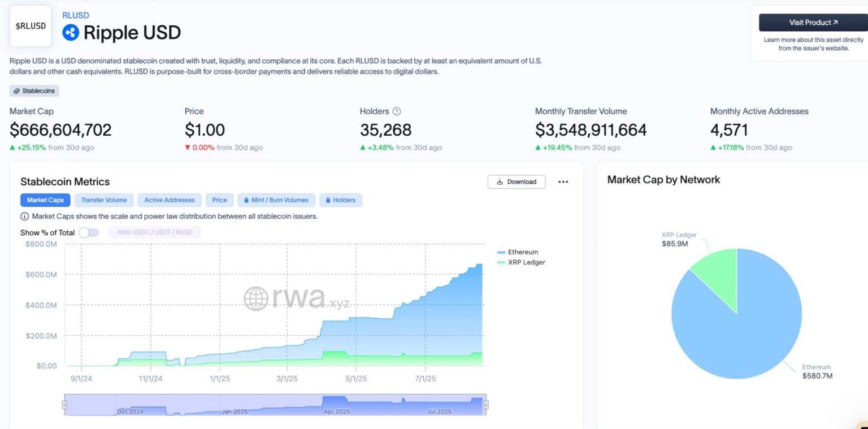Click the download arrow icon in the Download button
This screenshot has width=868, height=429.
(x=500, y=181)
